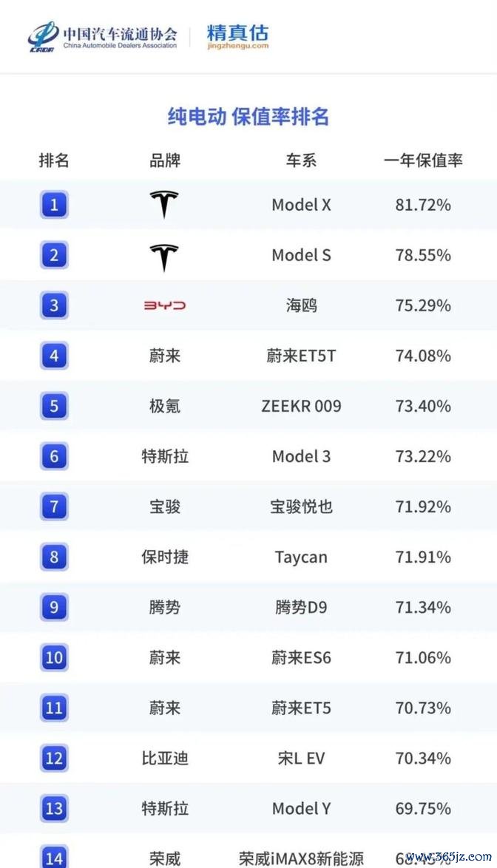The width and height of the screenshot is (497, 868).
Task: Select the 蔚来ET5T model row
Action: 248,356
